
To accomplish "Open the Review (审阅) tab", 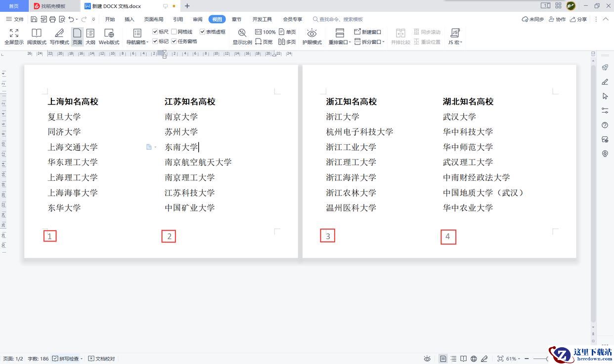I will (197, 19).
